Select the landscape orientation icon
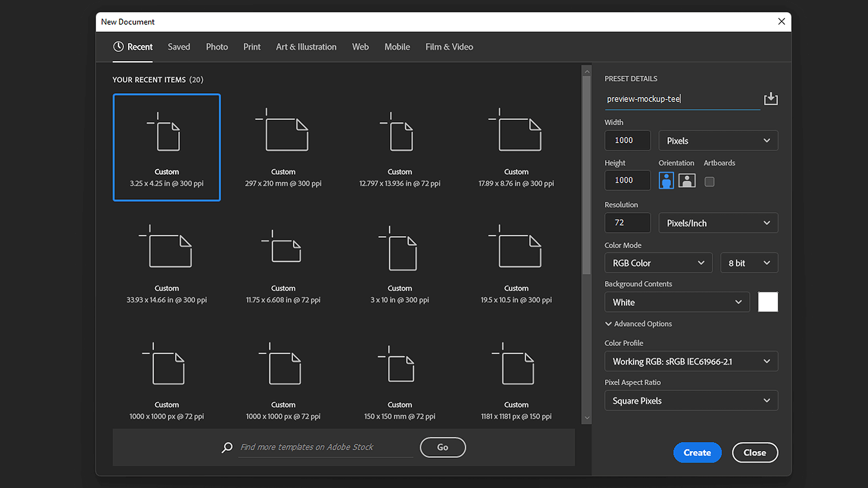Image resolution: width=868 pixels, height=488 pixels. [x=687, y=181]
